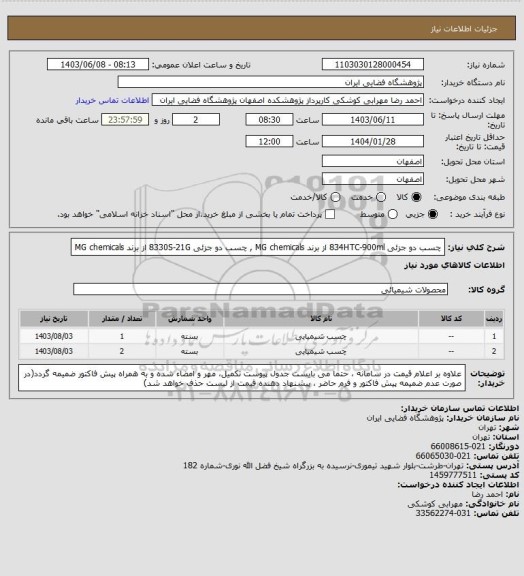Click the deadline time field 08:30

coord(269,120)
